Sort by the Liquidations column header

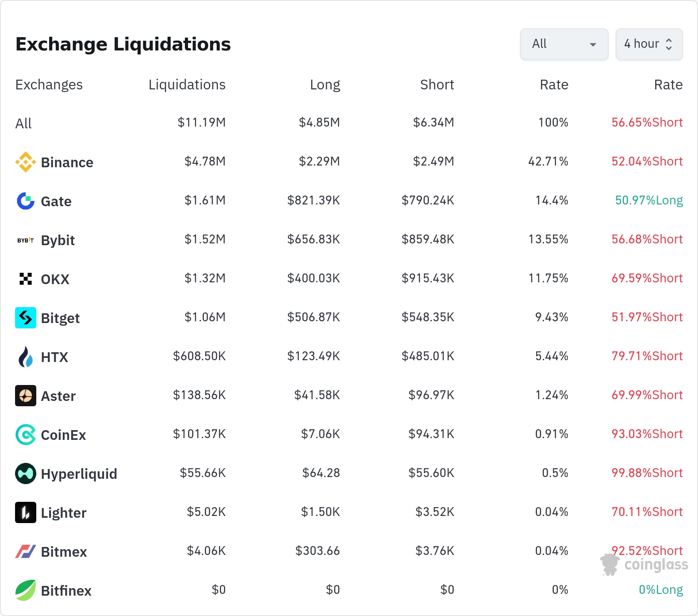(187, 85)
